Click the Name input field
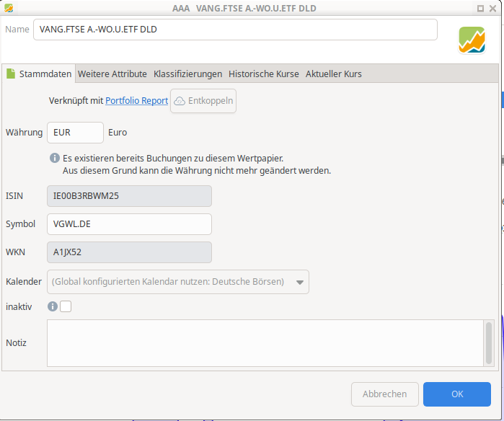This screenshot has height=421, width=504. pyautogui.click(x=235, y=30)
